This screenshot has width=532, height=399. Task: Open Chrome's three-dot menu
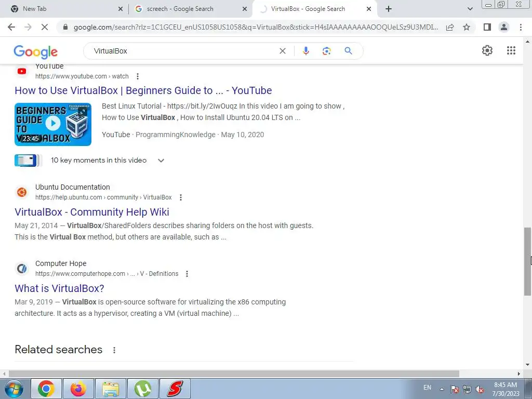click(521, 27)
